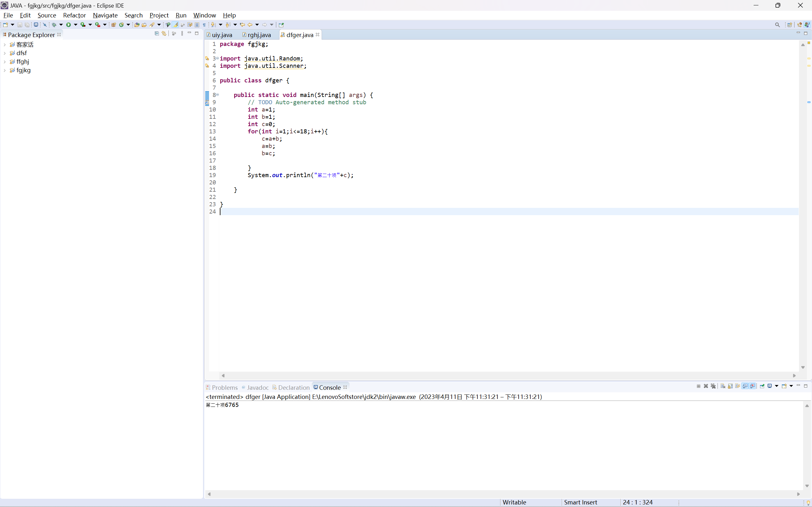Image resolution: width=812 pixels, height=507 pixels.
Task: Click the green Run button
Action: (x=69, y=24)
